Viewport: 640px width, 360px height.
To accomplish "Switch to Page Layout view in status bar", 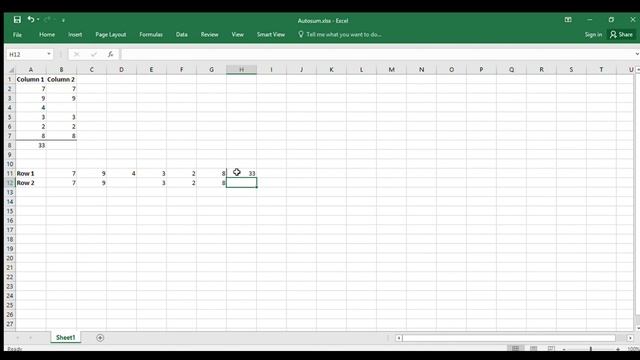I will pyautogui.click(x=533, y=349).
